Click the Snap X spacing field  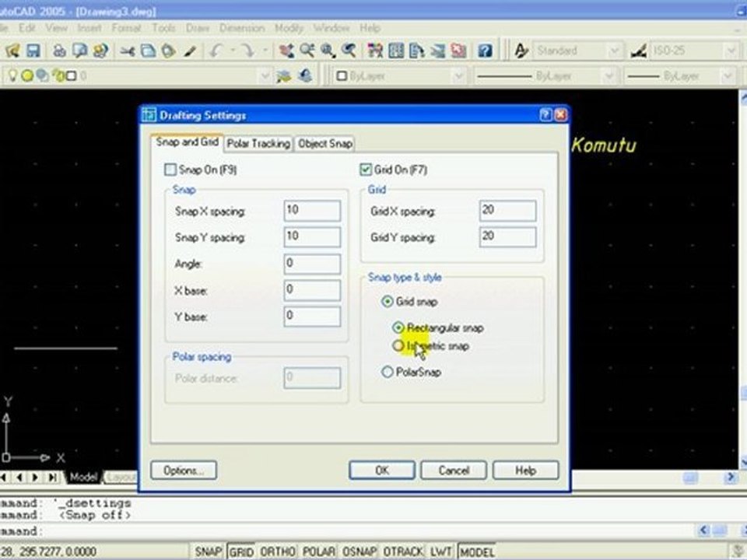click(312, 211)
